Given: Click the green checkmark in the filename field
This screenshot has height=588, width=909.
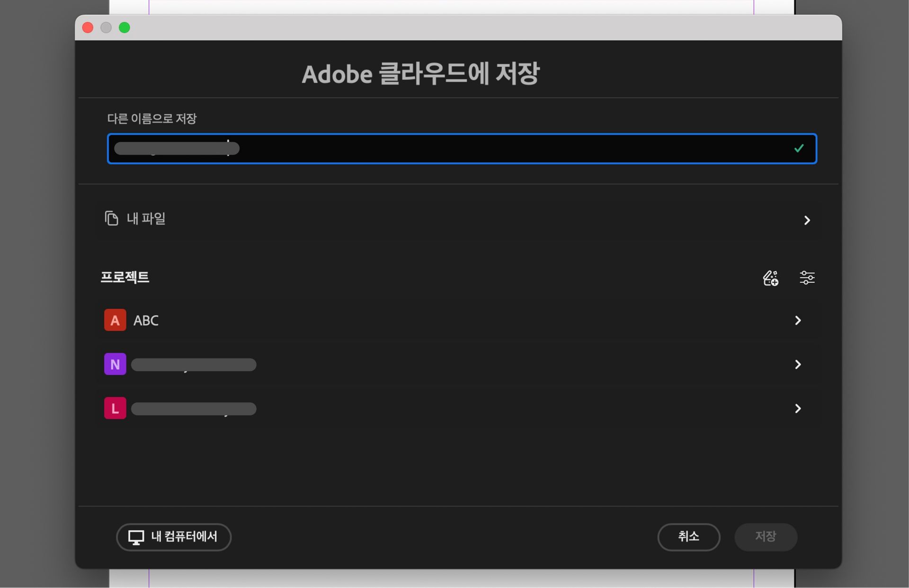Looking at the screenshot, I should tap(799, 148).
